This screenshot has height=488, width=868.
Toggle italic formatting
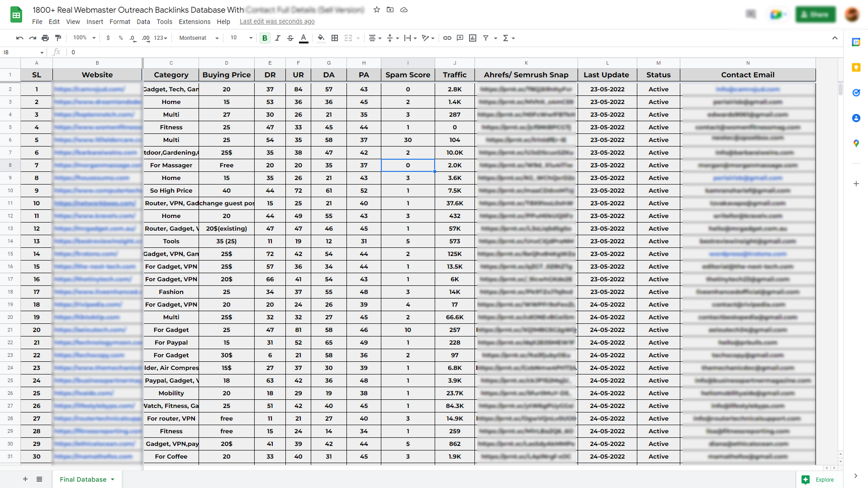coord(278,38)
